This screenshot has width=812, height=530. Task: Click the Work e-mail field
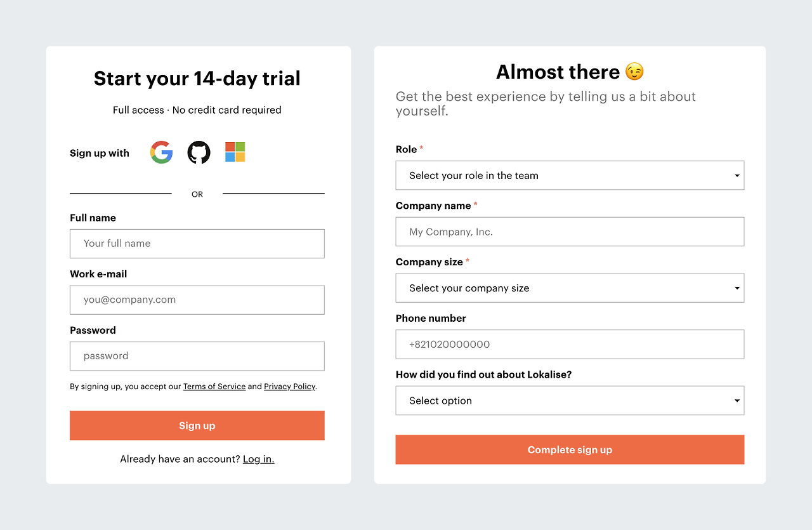[x=197, y=300]
